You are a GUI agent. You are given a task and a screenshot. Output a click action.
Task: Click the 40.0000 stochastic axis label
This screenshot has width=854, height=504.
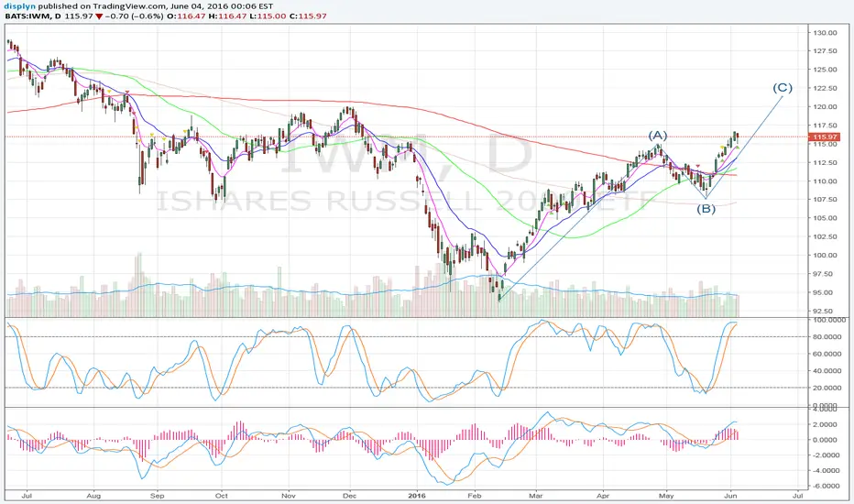coord(827,371)
